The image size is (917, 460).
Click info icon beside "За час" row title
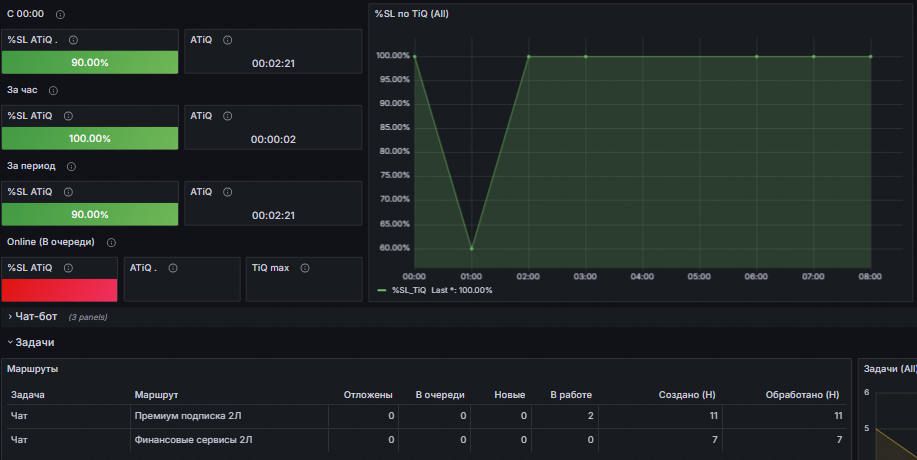coord(53,91)
